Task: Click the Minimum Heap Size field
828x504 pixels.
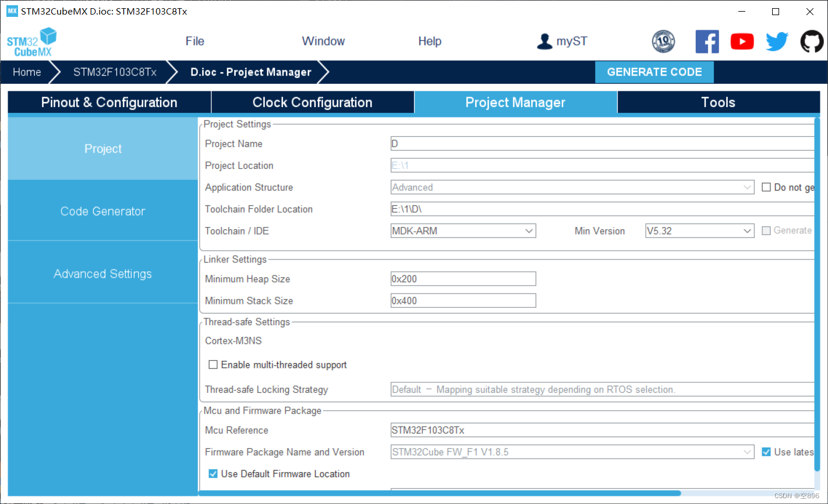Action: point(463,279)
